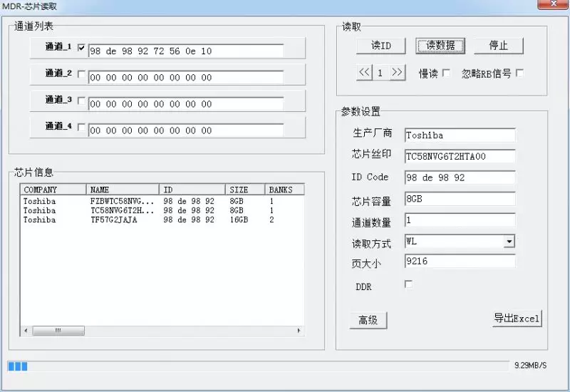The height and width of the screenshot is (392, 570).
Task: Check the DDR option box
Action: 408,284
